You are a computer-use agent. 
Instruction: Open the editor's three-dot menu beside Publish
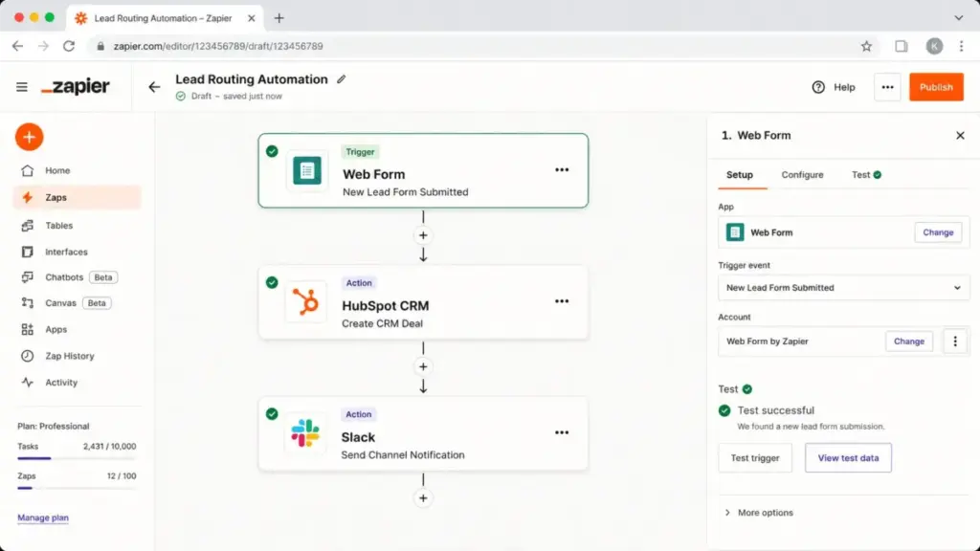click(887, 87)
